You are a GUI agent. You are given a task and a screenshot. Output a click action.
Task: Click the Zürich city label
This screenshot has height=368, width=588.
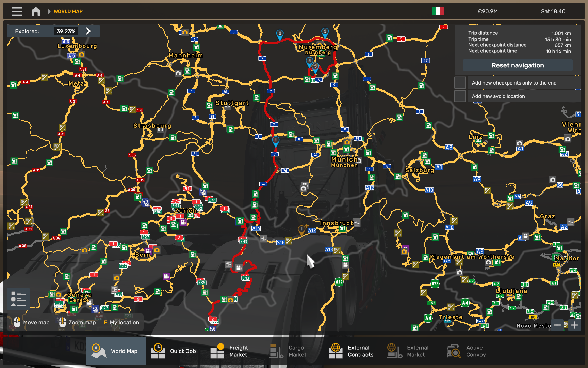185,211
